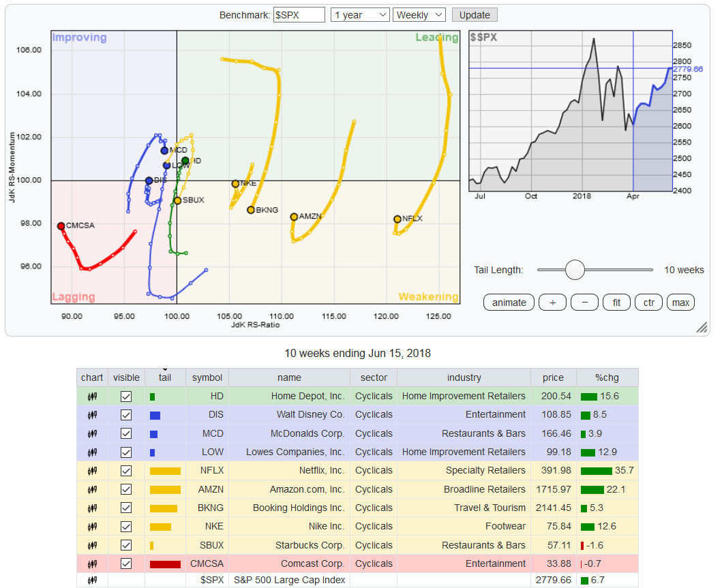Select the NKE point on the chart
722x588 pixels.
[235, 183]
